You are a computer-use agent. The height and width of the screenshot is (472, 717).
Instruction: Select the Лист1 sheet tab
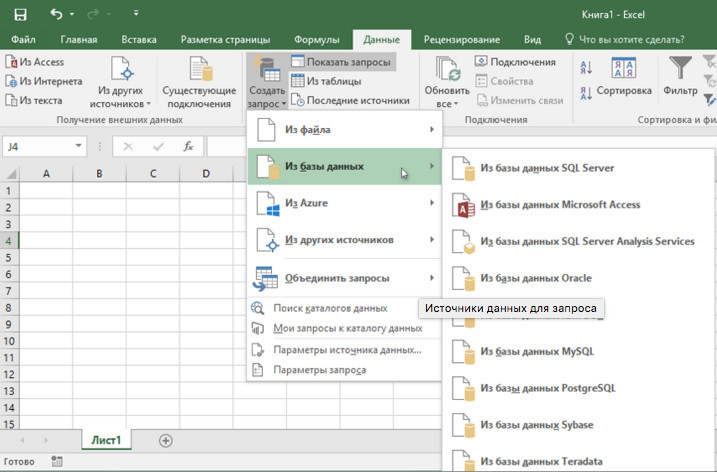[105, 440]
